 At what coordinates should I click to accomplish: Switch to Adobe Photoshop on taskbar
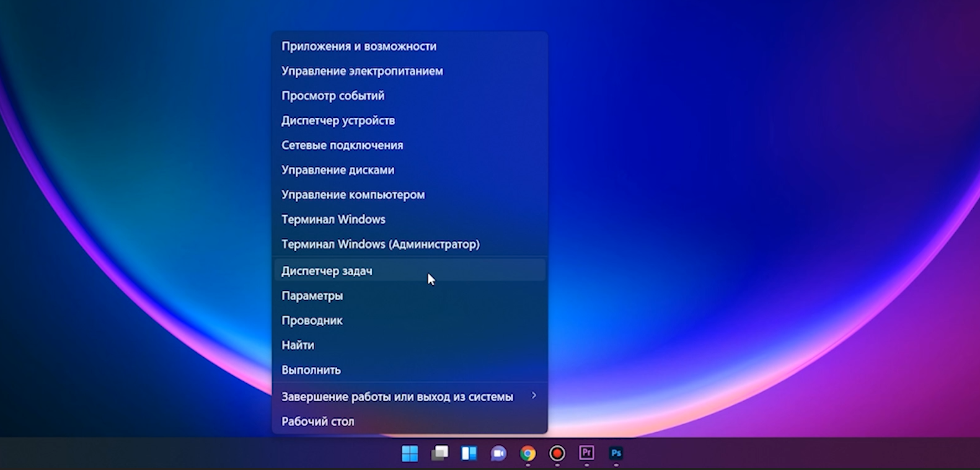tap(616, 453)
